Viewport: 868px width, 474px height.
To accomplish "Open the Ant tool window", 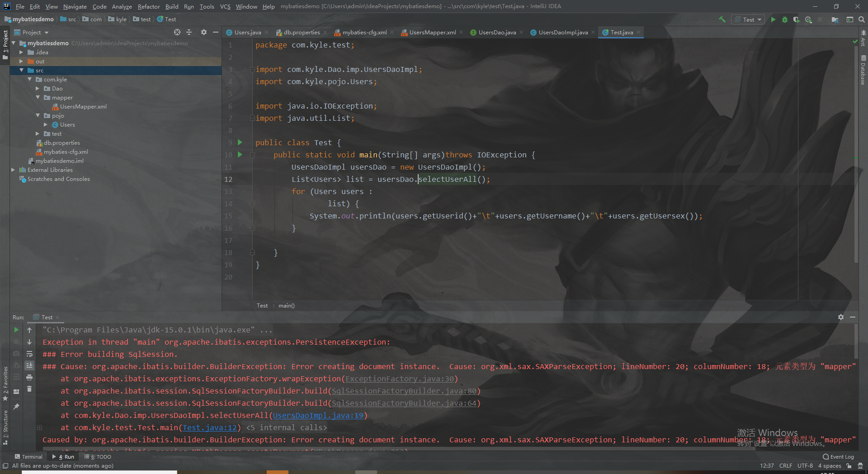I will tap(863, 38).
